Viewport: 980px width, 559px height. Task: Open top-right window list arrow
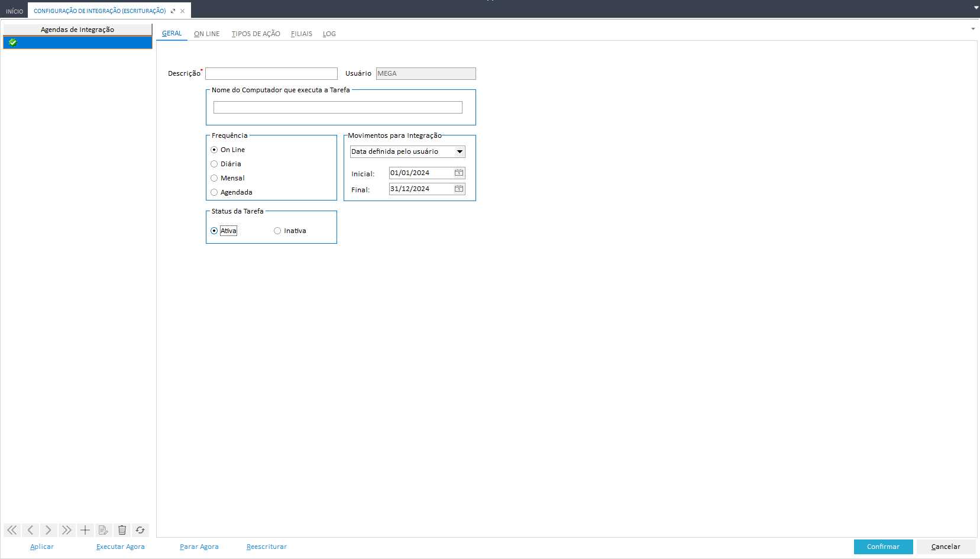click(976, 8)
